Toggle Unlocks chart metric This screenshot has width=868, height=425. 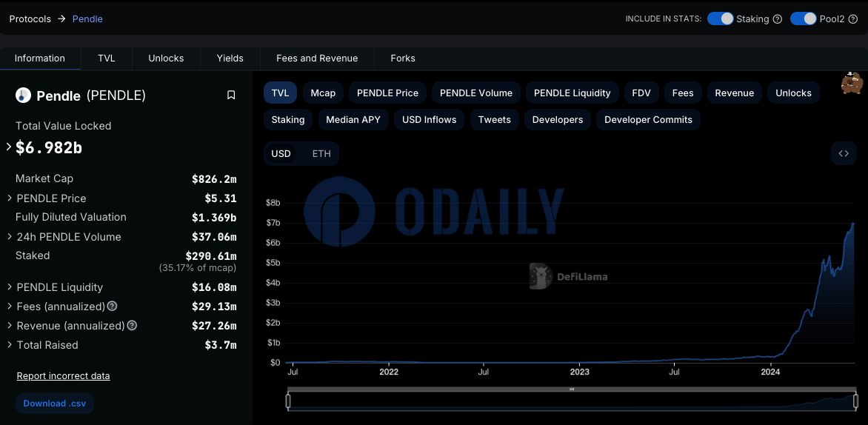pos(793,93)
